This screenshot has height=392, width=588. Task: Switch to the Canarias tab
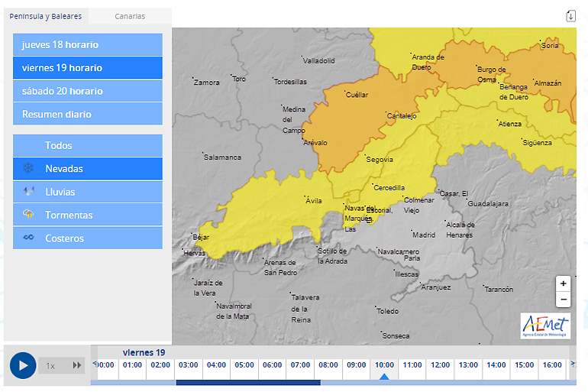(130, 16)
